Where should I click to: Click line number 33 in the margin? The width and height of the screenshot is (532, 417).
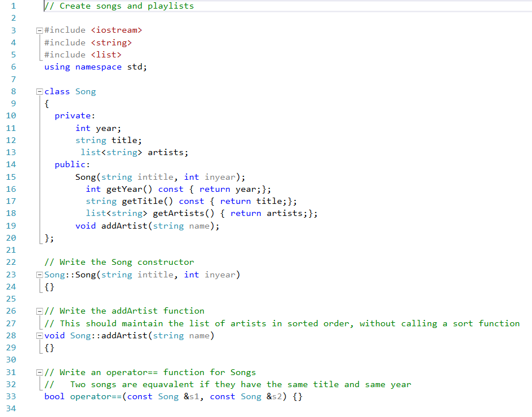click(11, 396)
